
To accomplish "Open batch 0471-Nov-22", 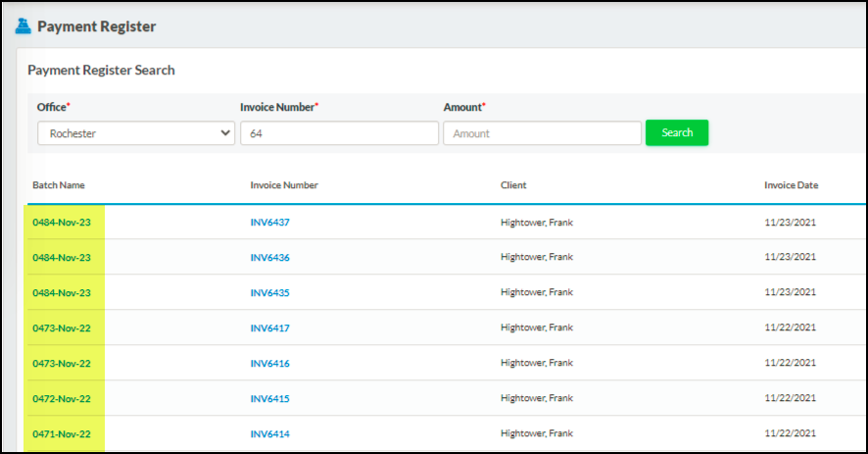I will (62, 434).
